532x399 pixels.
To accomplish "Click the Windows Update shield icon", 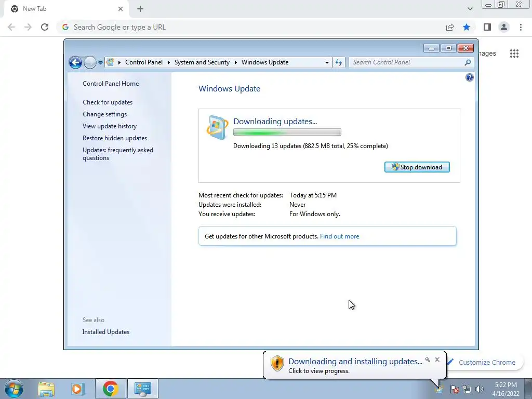I will point(217,128).
